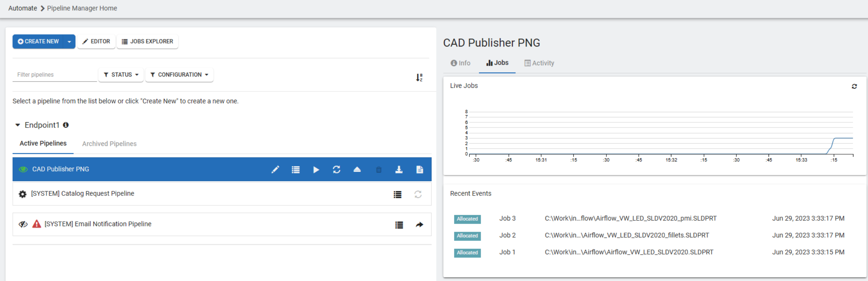Click the share arrow on Email Notification Pipeline
Viewport: 868px width, 281px height.
[x=420, y=225]
